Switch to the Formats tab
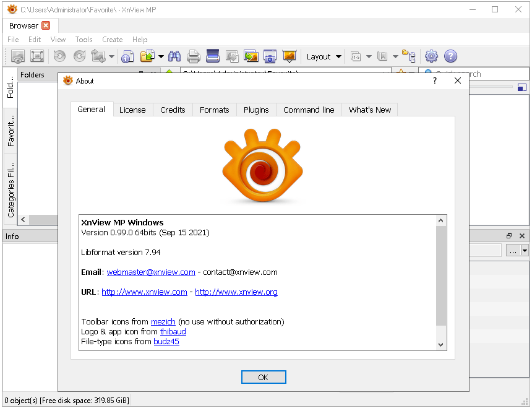 pos(215,110)
